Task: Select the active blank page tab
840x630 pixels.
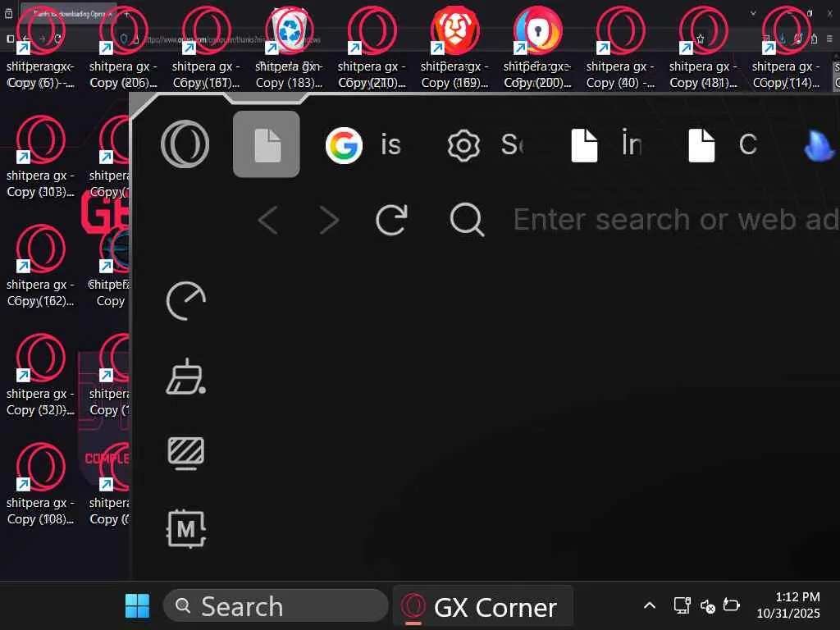Action: (267, 144)
